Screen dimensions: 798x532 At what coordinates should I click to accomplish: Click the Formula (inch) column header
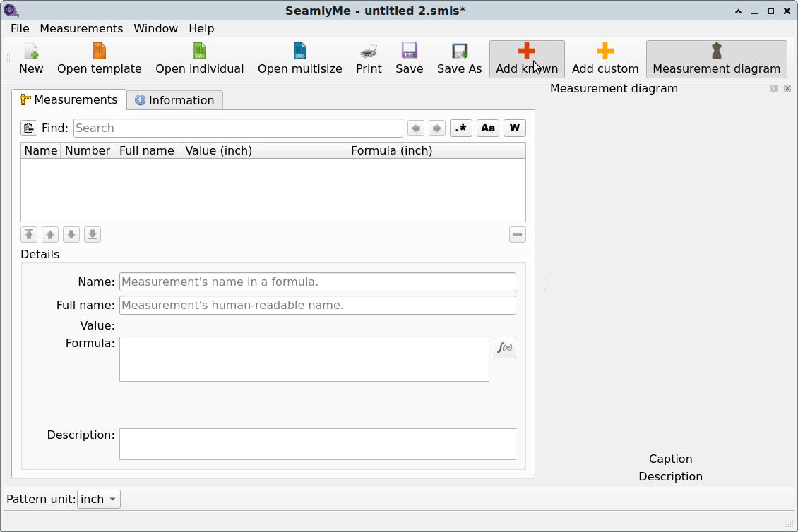pos(391,150)
